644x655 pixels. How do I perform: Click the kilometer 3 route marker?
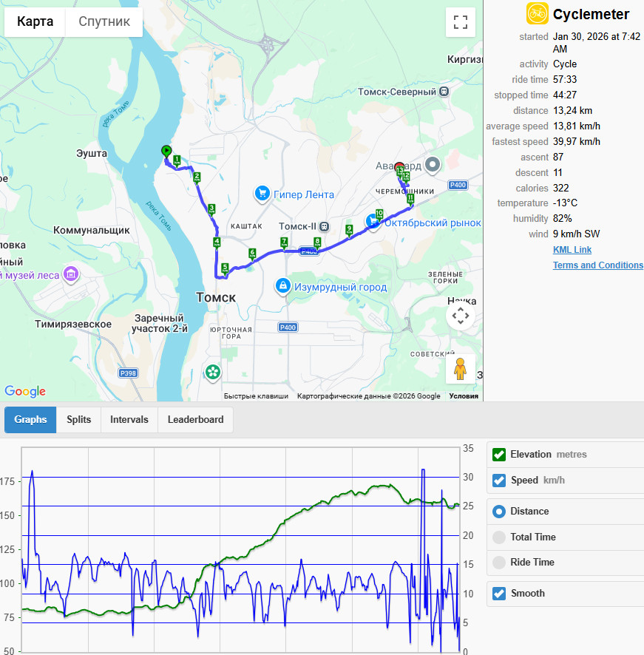(211, 209)
